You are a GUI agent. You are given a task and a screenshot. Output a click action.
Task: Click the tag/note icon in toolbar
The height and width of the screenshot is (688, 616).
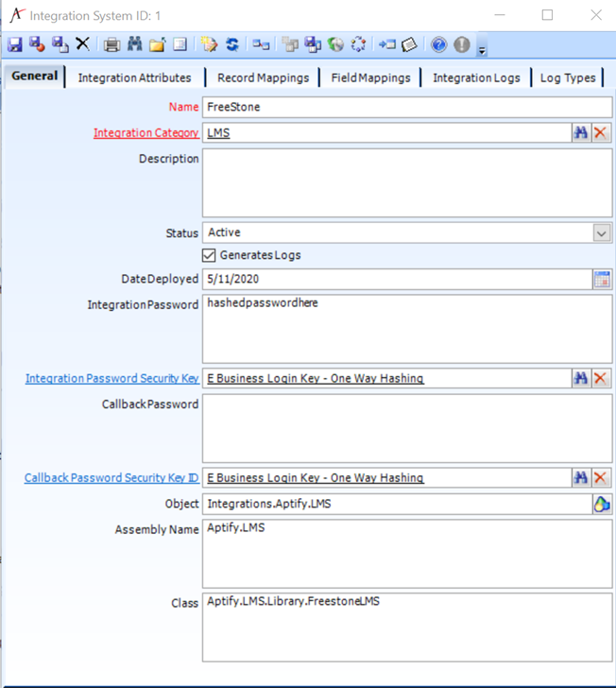click(x=409, y=44)
